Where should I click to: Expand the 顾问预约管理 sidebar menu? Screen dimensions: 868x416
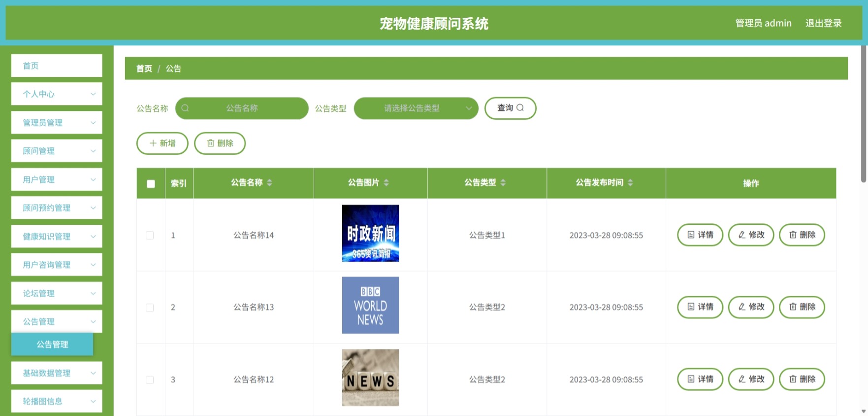click(x=57, y=208)
